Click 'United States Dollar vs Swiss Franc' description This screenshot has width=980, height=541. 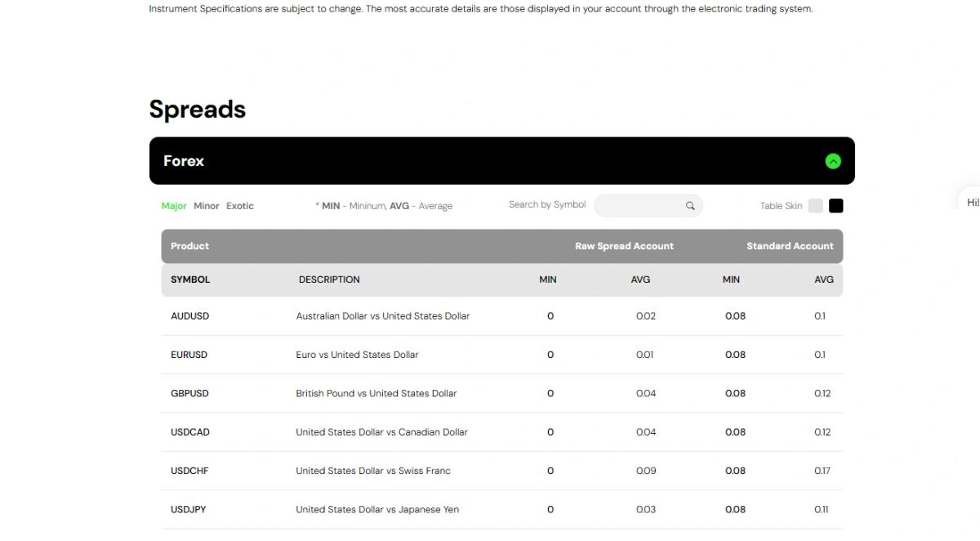coord(373,471)
